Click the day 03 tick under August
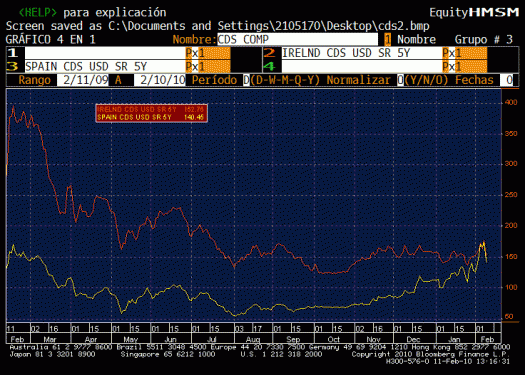This screenshot has width=525, height=375. coord(239,328)
